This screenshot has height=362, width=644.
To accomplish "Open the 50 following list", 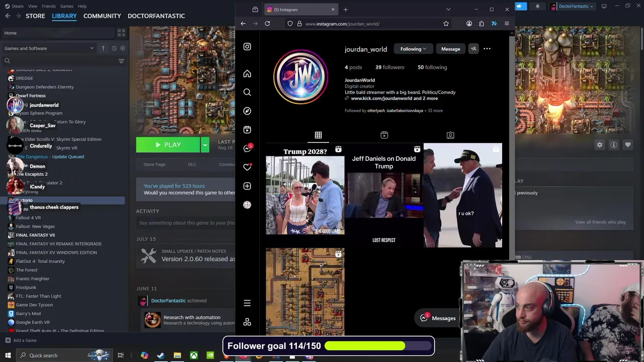I will tap(432, 67).
